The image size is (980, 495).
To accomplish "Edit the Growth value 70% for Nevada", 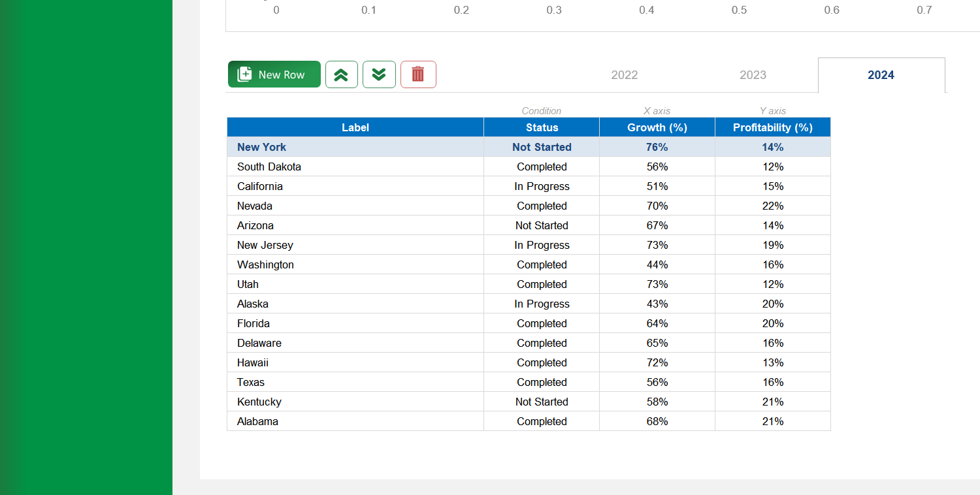I will pos(657,206).
